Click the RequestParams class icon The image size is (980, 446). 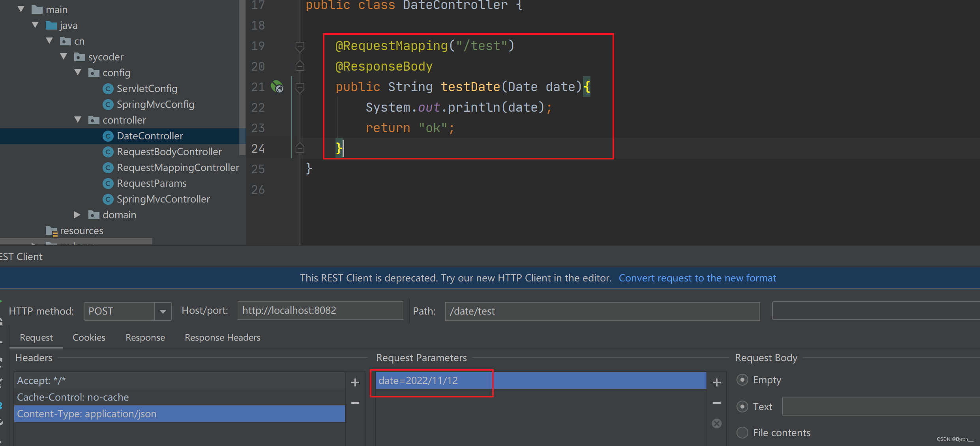[x=108, y=184]
